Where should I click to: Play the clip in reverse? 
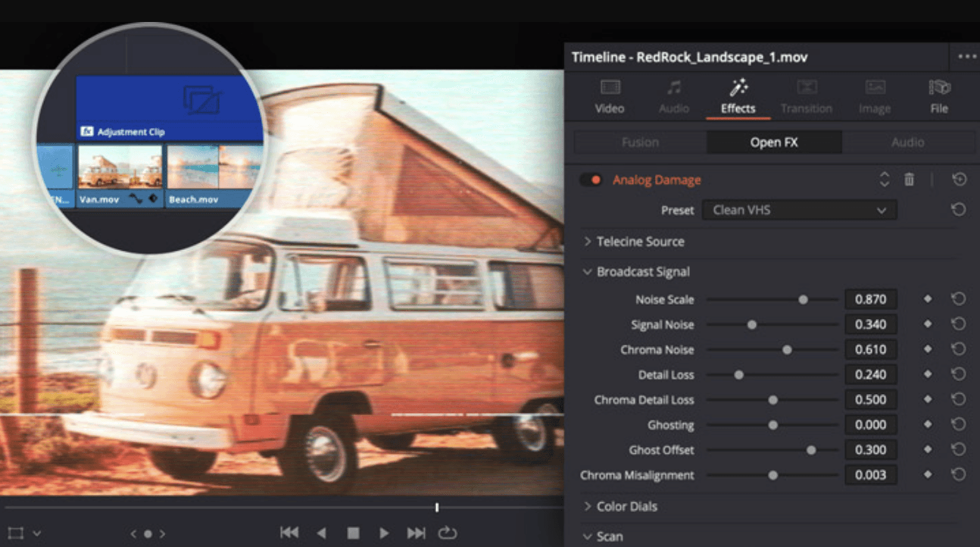[x=321, y=533]
